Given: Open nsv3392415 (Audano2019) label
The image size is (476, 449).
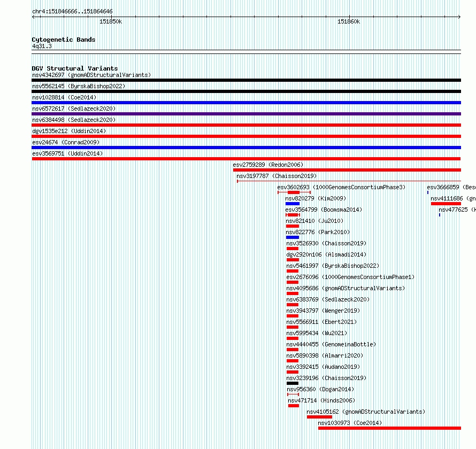Looking at the screenshot, I should click(323, 367).
